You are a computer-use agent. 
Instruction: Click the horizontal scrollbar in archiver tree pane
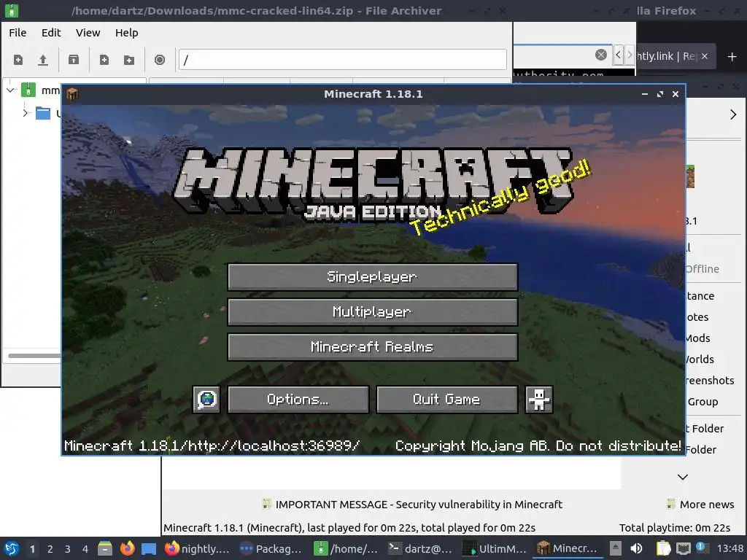[x=34, y=356]
